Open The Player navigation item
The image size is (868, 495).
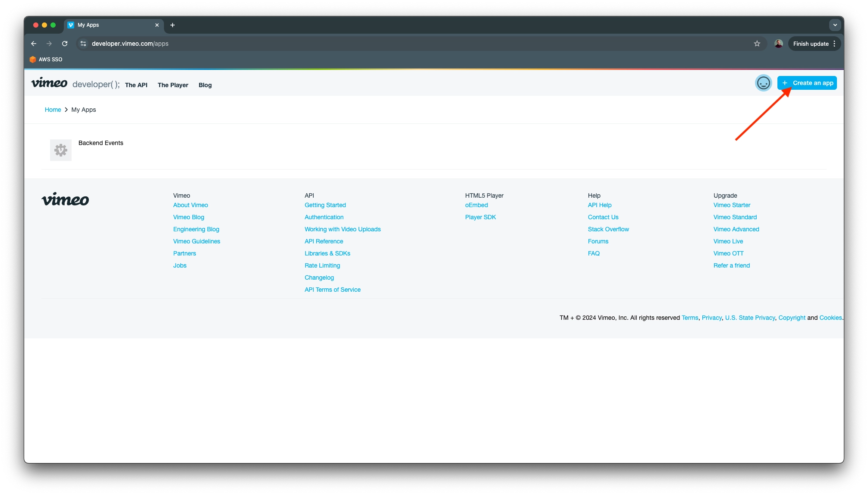coord(173,85)
